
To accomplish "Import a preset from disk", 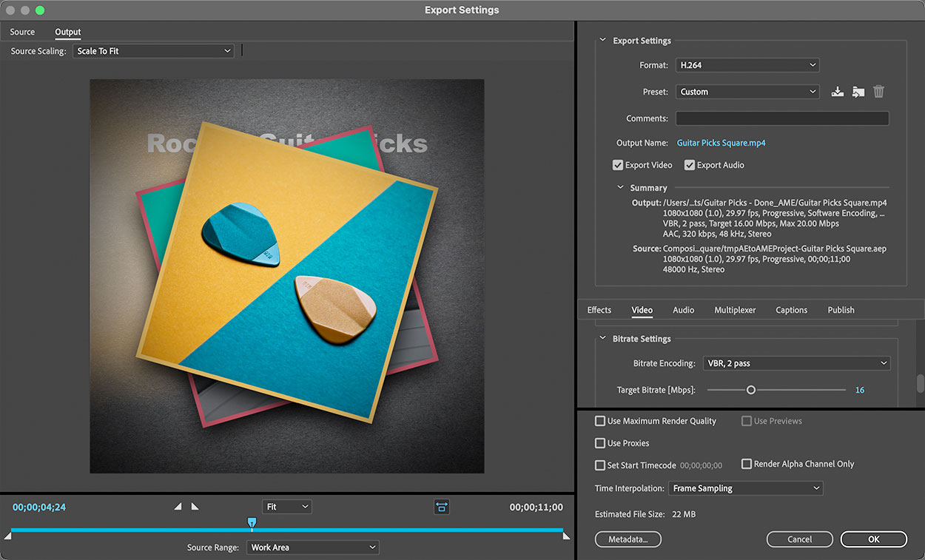I will [858, 91].
